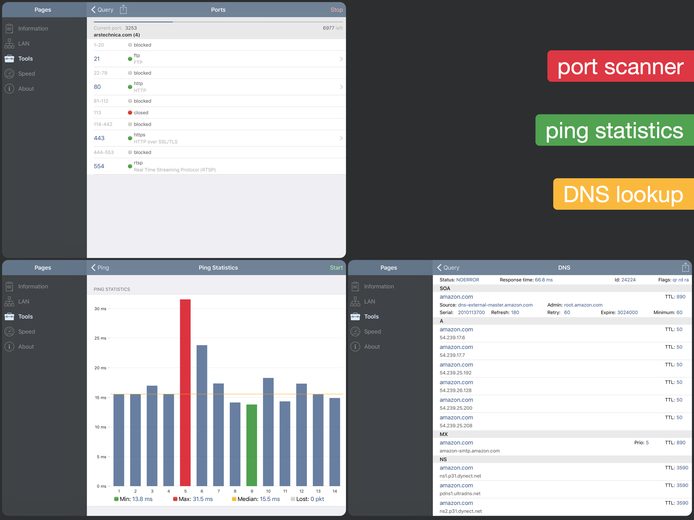Open Speed page in DNS window sidebar
Image resolution: width=694 pixels, height=520 pixels.
click(366, 331)
